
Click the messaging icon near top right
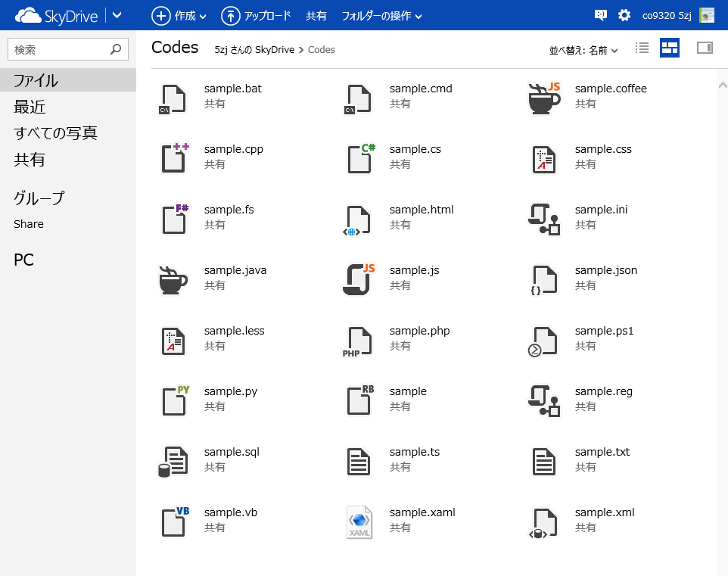pyautogui.click(x=600, y=14)
